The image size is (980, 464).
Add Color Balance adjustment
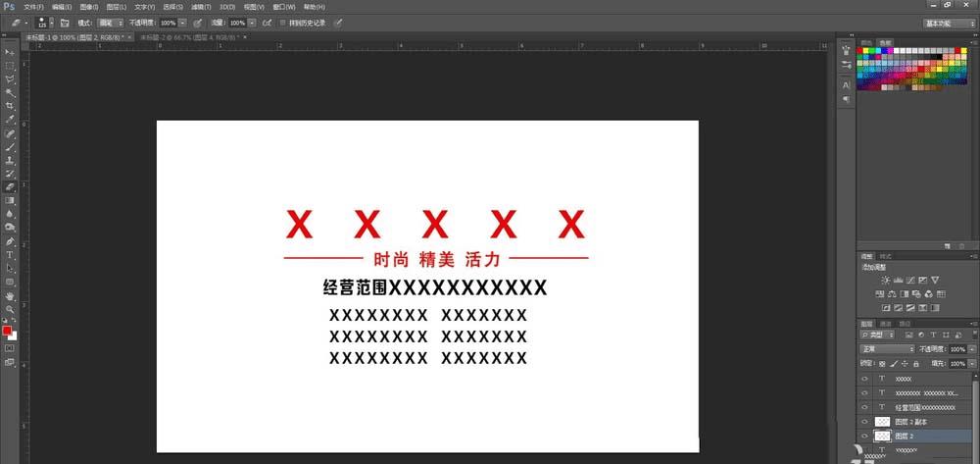(x=892, y=294)
